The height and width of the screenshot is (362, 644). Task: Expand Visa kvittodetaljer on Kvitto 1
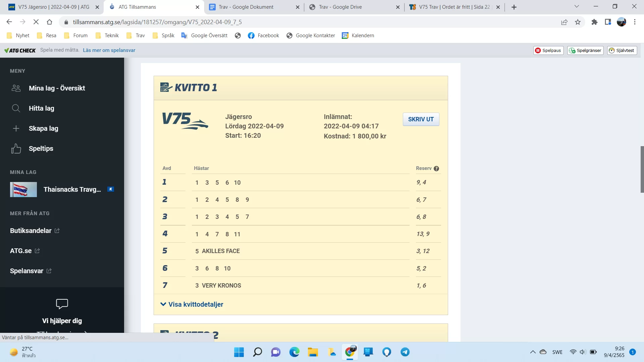(x=191, y=304)
